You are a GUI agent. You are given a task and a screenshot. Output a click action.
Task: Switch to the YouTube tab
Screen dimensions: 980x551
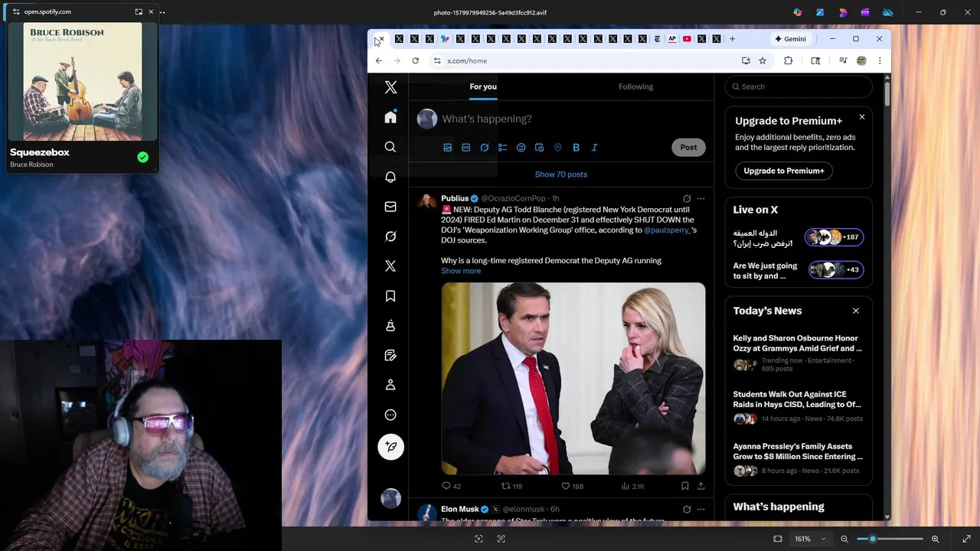pyautogui.click(x=687, y=39)
